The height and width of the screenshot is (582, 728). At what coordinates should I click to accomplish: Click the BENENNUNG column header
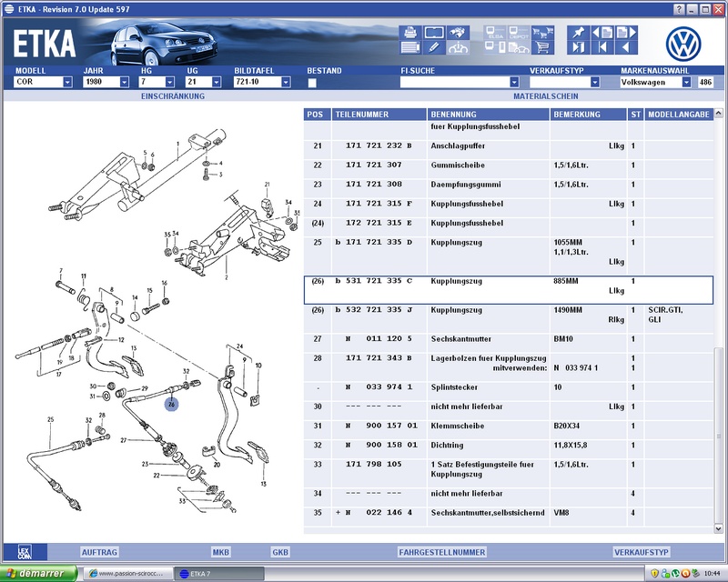(488, 115)
